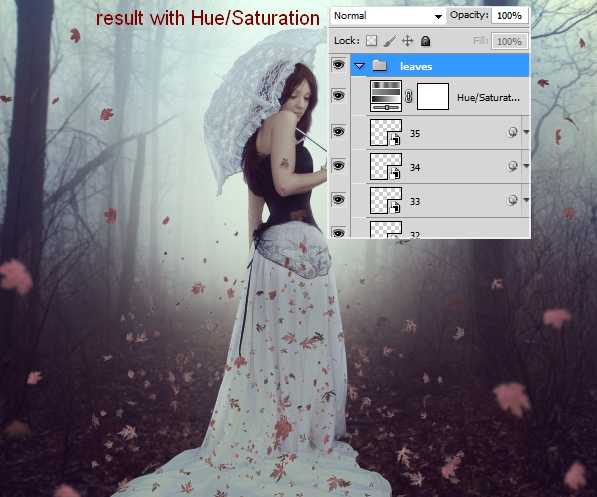This screenshot has height=497, width=597.
Task: Select the leaves group row
Action: 440,66
